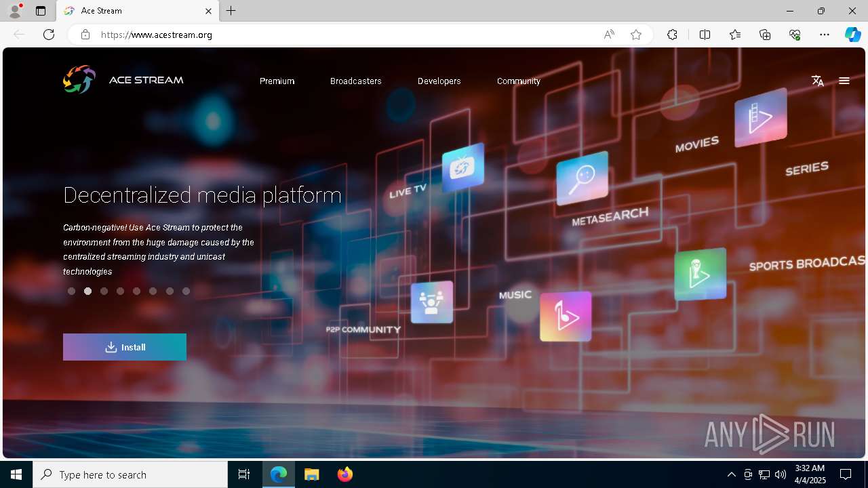Open a new browser tab
868x488 pixels.
point(231,11)
